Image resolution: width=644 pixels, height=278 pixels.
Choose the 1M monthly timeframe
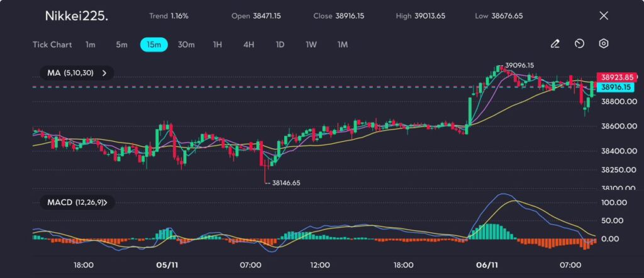pos(343,45)
